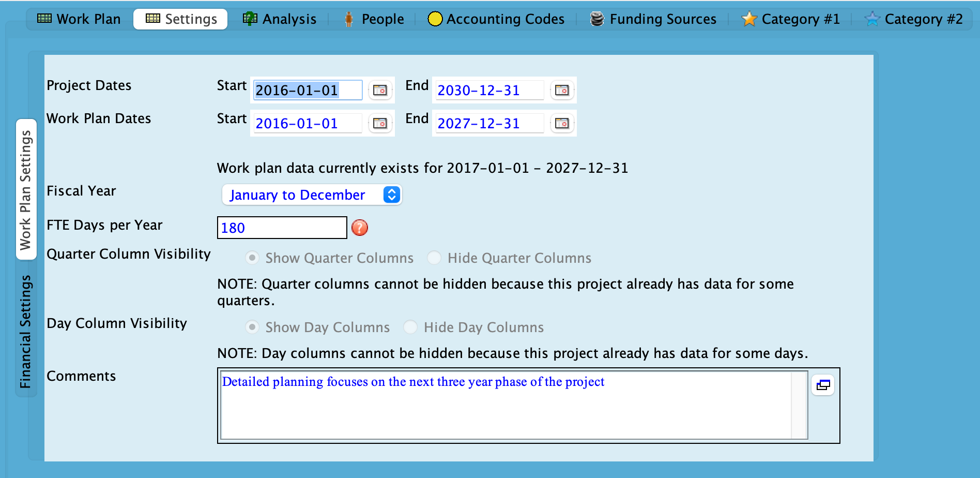Open the Fiscal Year dropdown
This screenshot has height=478, width=980.
click(x=312, y=195)
